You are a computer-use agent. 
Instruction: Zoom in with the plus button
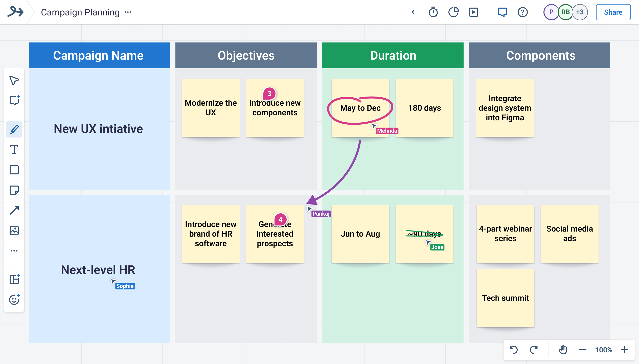[x=625, y=350]
